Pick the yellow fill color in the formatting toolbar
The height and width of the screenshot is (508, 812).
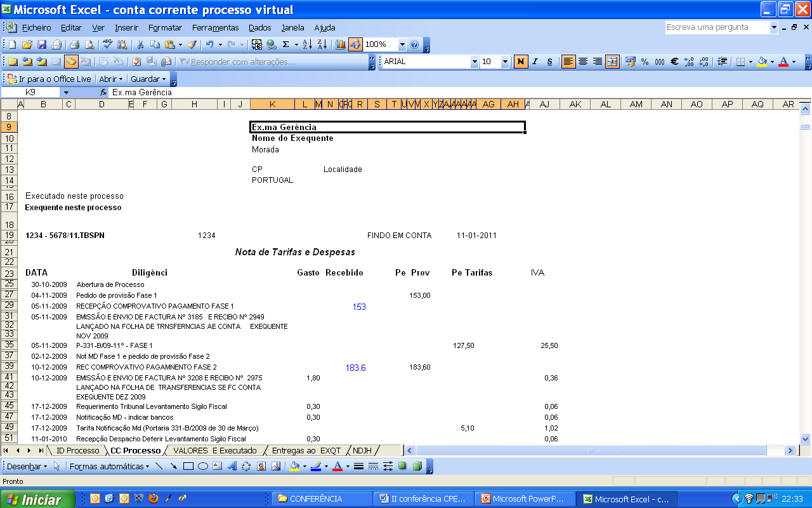(x=762, y=62)
